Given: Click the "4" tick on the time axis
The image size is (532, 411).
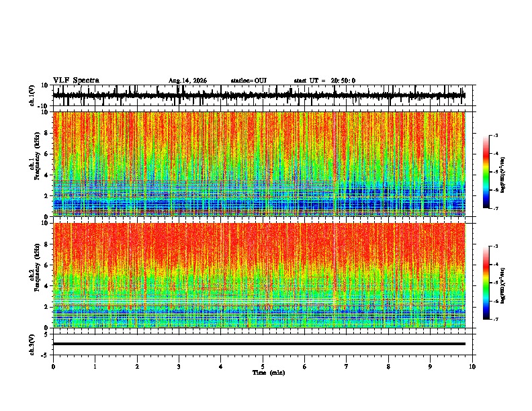Looking at the screenshot, I should 221,367.
